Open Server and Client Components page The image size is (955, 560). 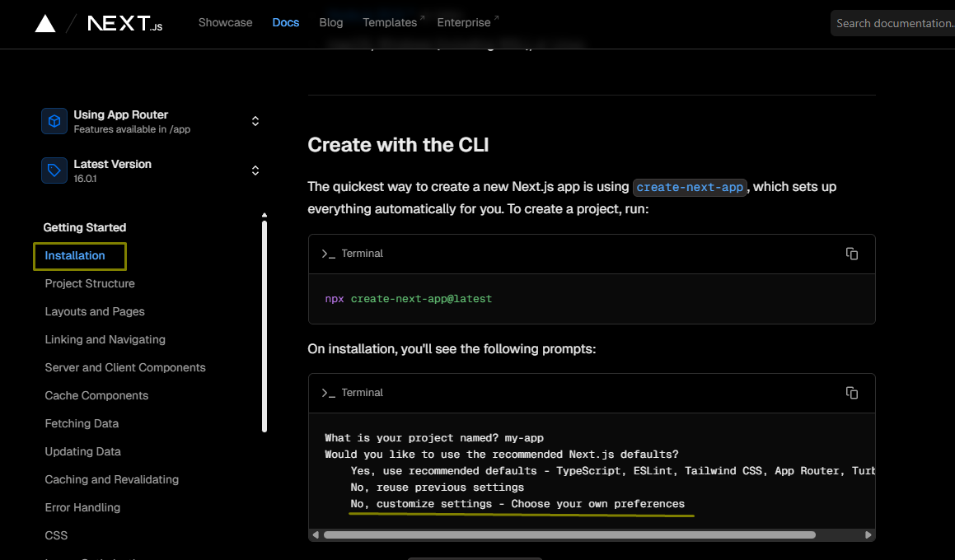[125, 367]
